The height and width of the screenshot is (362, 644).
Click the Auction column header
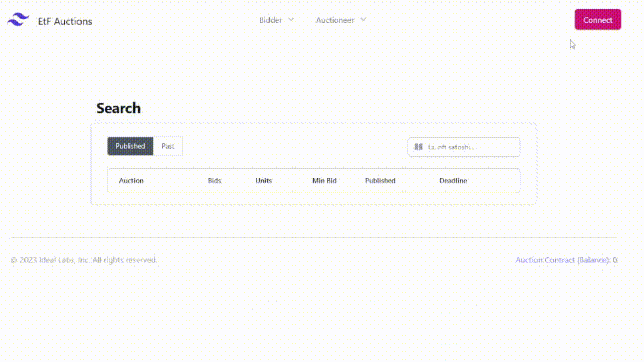tap(131, 181)
